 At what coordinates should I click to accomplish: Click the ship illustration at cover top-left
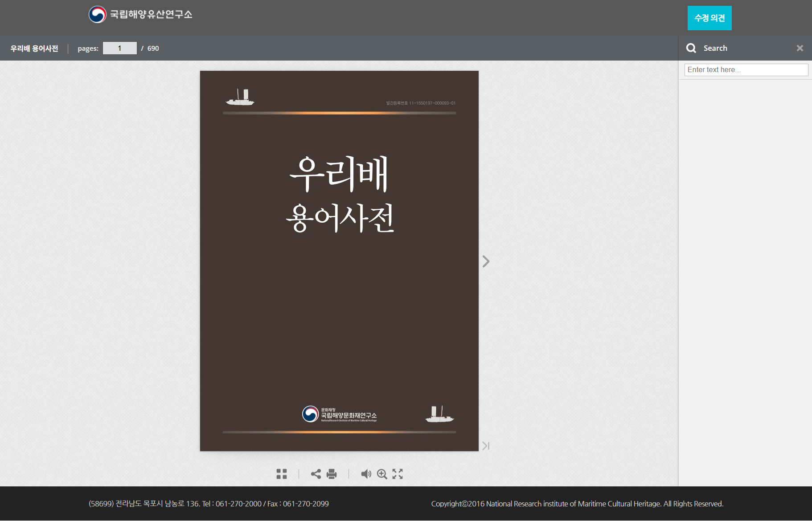[x=240, y=97]
